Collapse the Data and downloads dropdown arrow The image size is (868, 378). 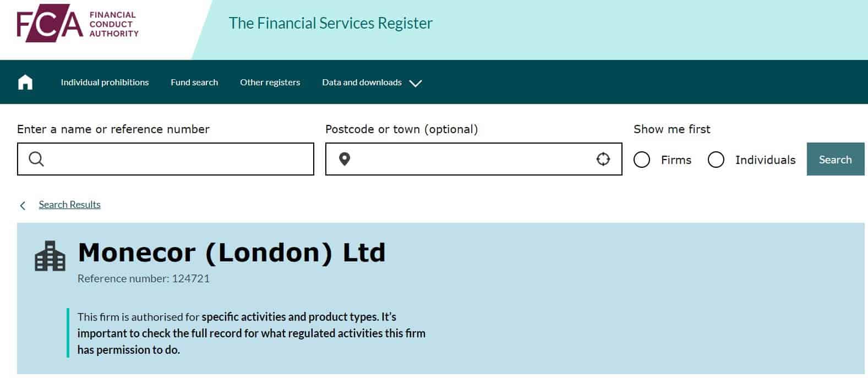point(416,83)
